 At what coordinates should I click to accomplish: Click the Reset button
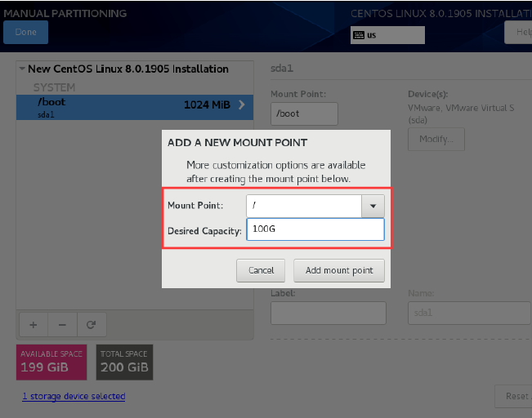coord(513,396)
